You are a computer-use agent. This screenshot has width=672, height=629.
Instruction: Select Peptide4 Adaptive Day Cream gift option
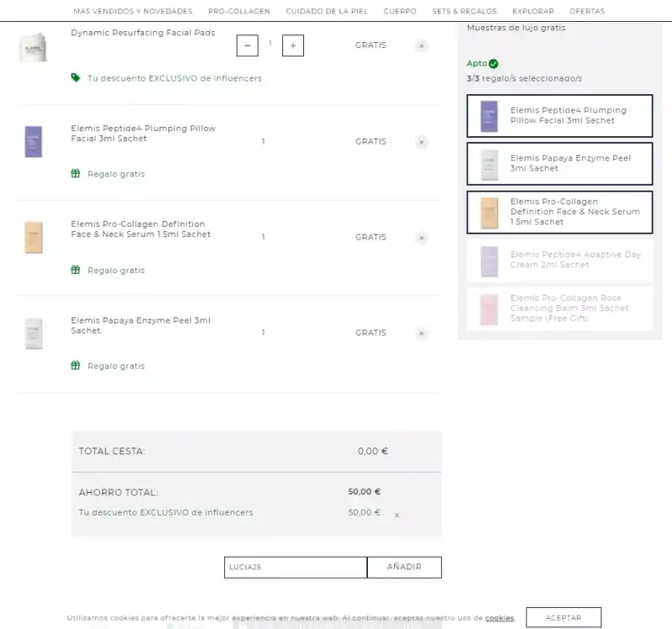559,260
